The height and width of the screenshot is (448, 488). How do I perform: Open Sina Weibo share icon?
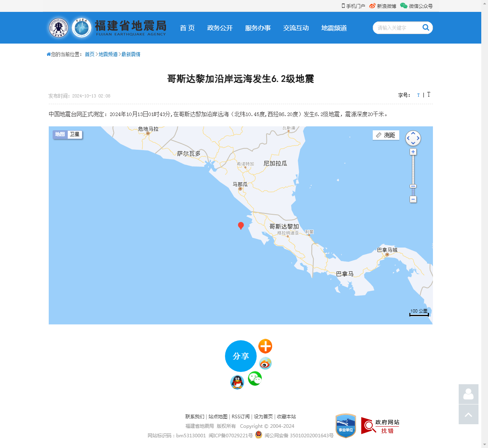[265, 363]
